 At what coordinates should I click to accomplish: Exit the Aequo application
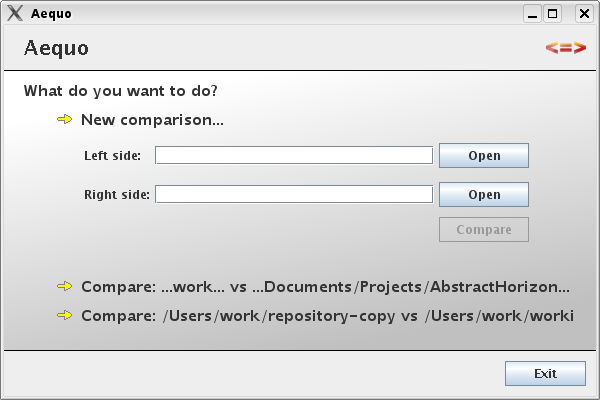tap(545, 374)
